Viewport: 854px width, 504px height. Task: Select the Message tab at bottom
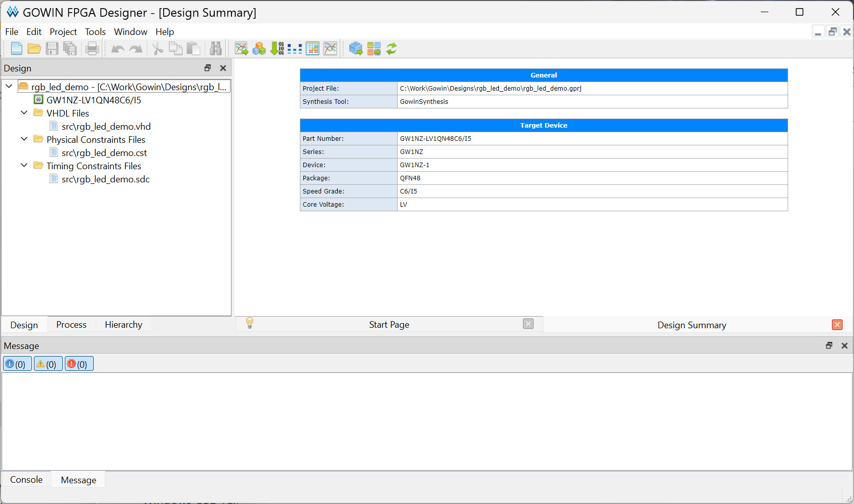click(x=79, y=480)
